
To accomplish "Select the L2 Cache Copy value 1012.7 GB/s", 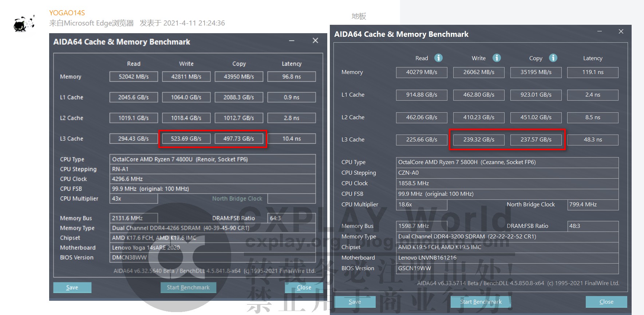I will click(239, 118).
